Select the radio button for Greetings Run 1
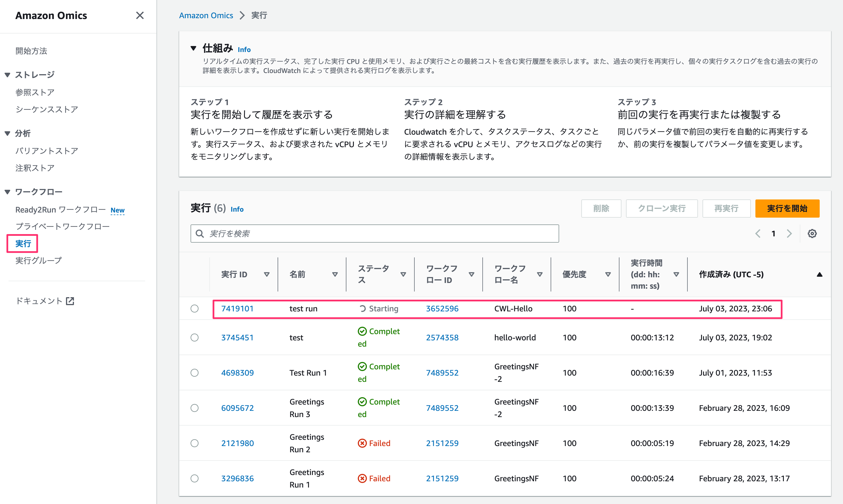 (195, 478)
